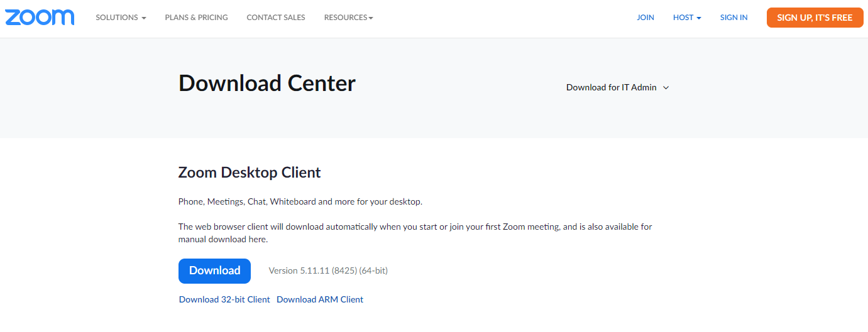Expand the Host dropdown

coord(687,18)
